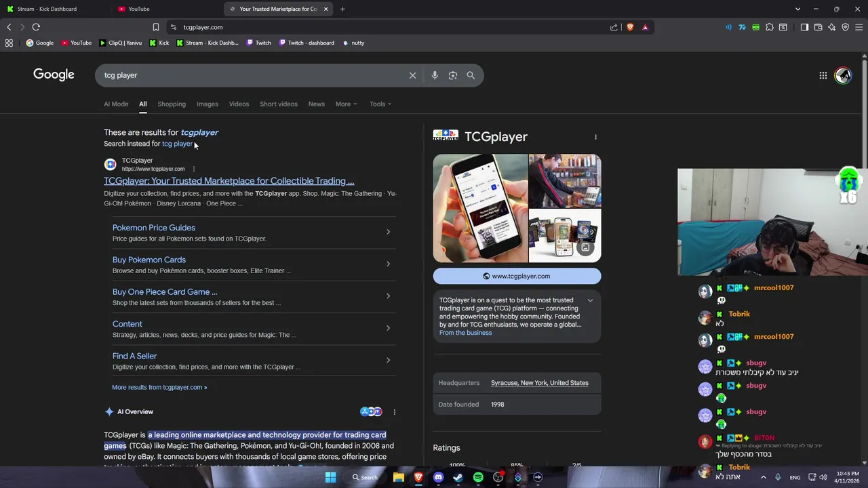Share this page via the address bar share icon
This screenshot has height=488, width=868.
coord(614,27)
